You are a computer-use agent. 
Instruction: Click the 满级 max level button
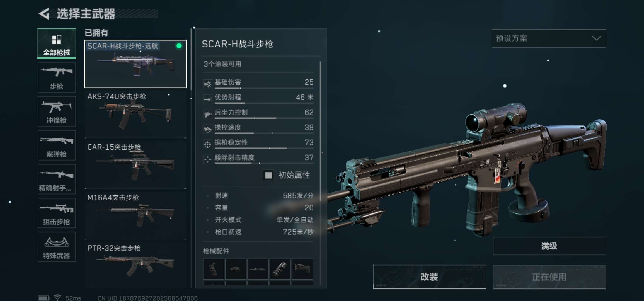549,246
